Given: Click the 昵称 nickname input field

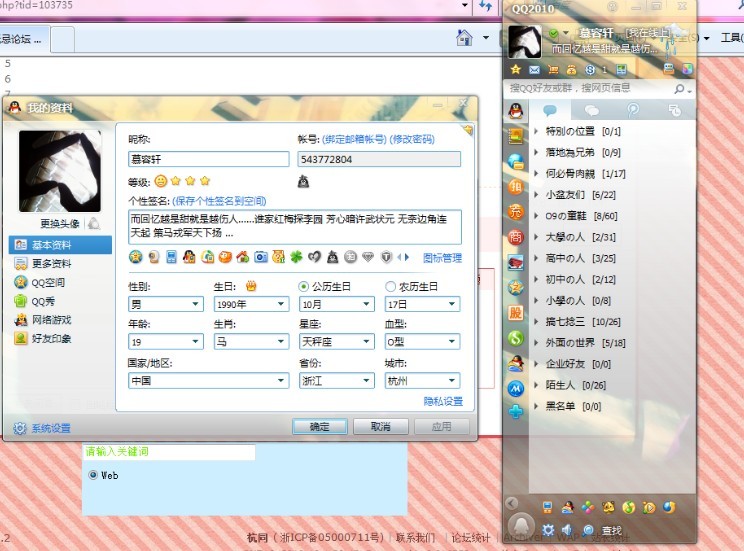Looking at the screenshot, I should (x=208, y=159).
